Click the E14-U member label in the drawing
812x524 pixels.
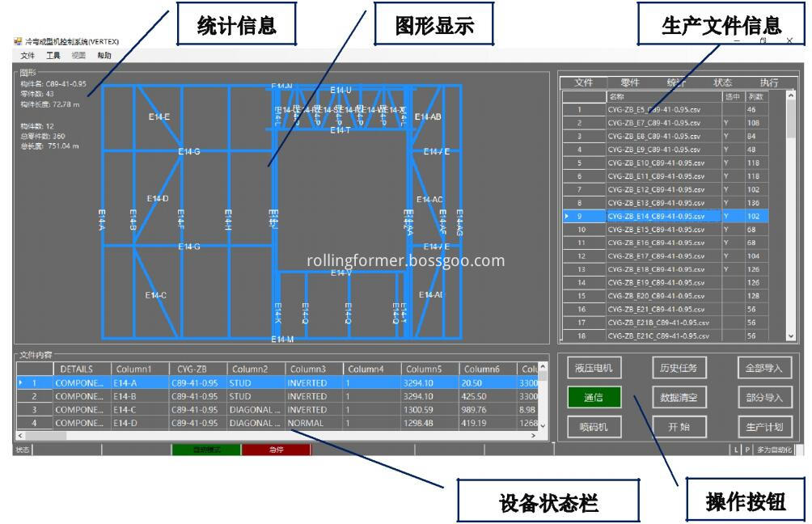point(340,90)
